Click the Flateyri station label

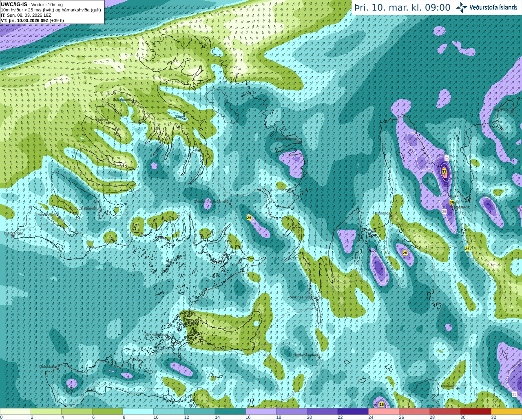[x=102, y=120]
